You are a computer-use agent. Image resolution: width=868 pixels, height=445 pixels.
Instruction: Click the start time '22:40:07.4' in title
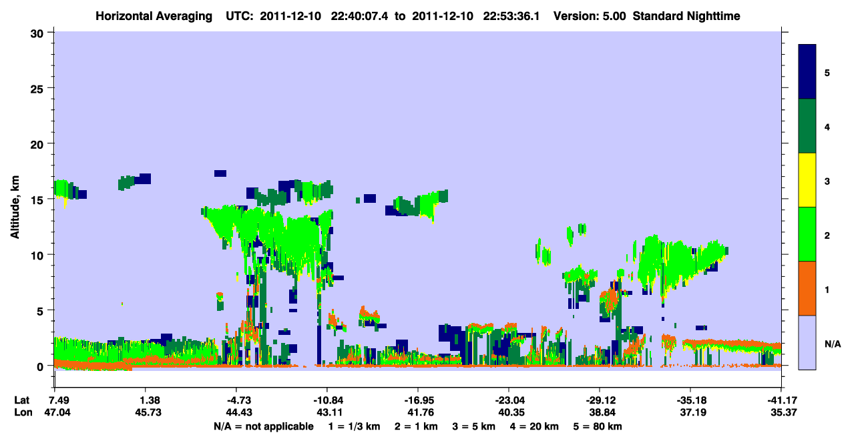pyautogui.click(x=359, y=15)
